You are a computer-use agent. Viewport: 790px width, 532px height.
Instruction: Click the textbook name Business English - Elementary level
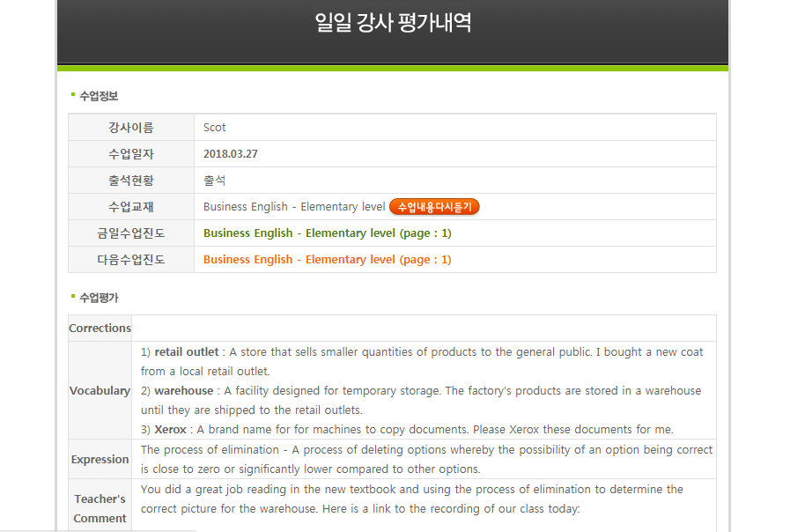(294, 207)
